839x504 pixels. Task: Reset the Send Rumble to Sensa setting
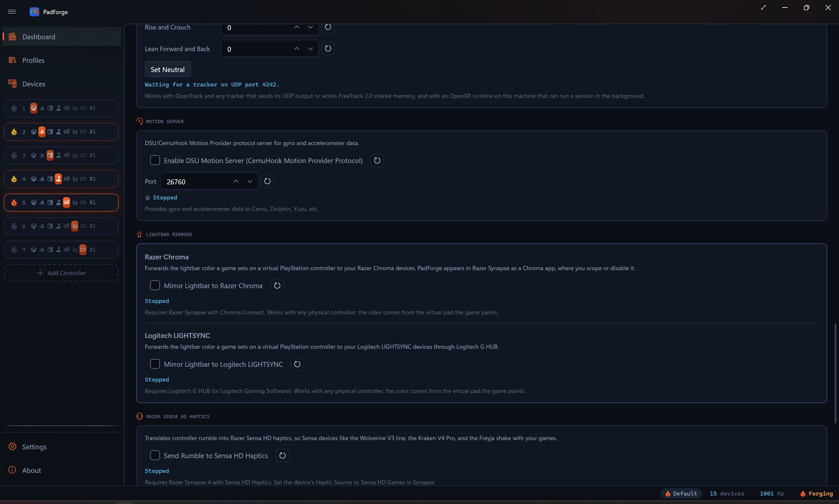click(283, 456)
